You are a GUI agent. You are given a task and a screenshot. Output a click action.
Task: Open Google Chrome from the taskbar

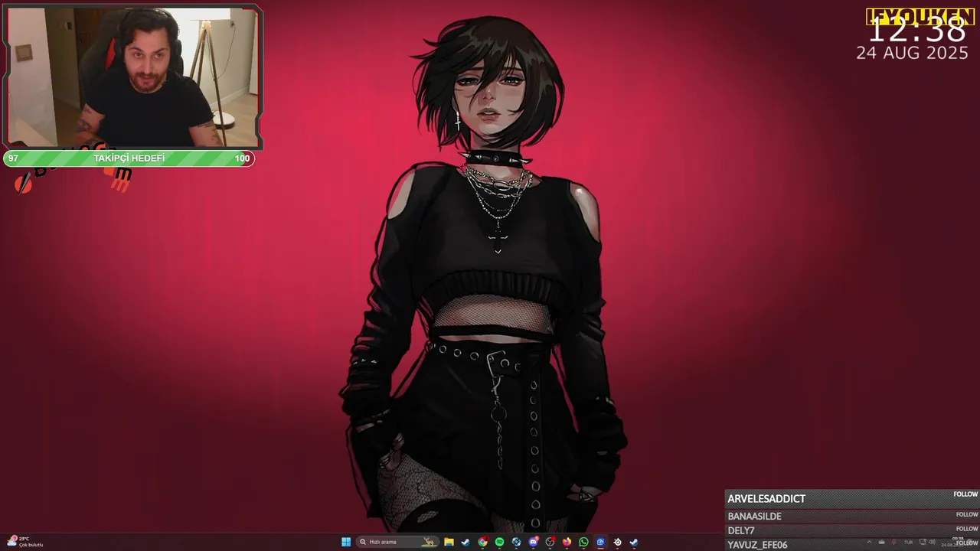coord(482,542)
